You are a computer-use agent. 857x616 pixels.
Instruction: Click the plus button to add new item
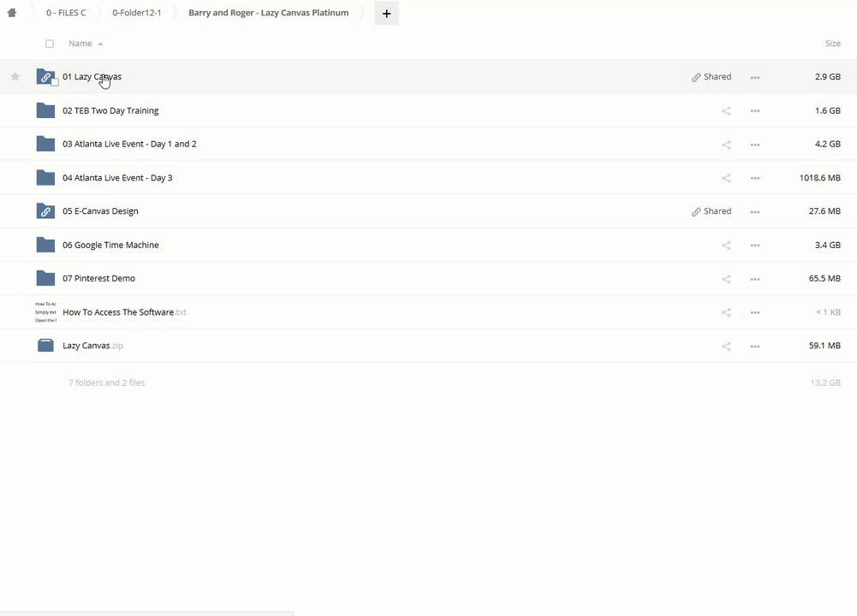tap(386, 14)
